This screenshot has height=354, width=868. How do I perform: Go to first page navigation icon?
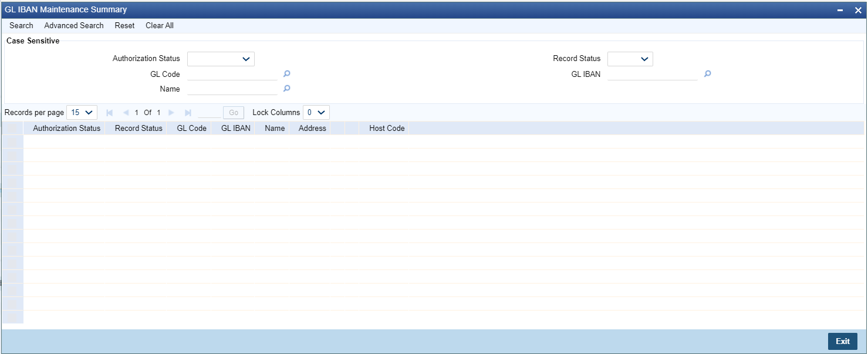109,113
